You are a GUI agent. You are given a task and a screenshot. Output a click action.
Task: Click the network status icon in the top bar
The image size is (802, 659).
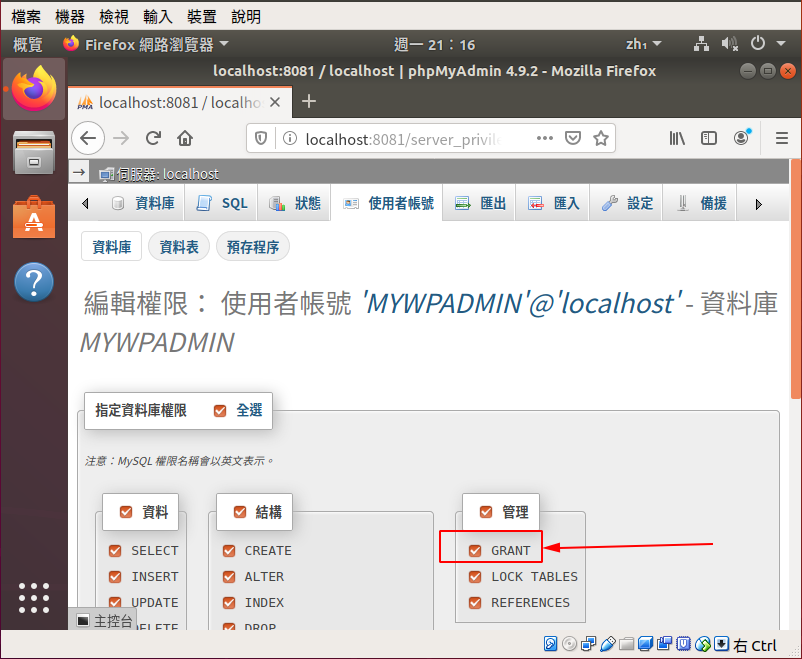(x=701, y=44)
